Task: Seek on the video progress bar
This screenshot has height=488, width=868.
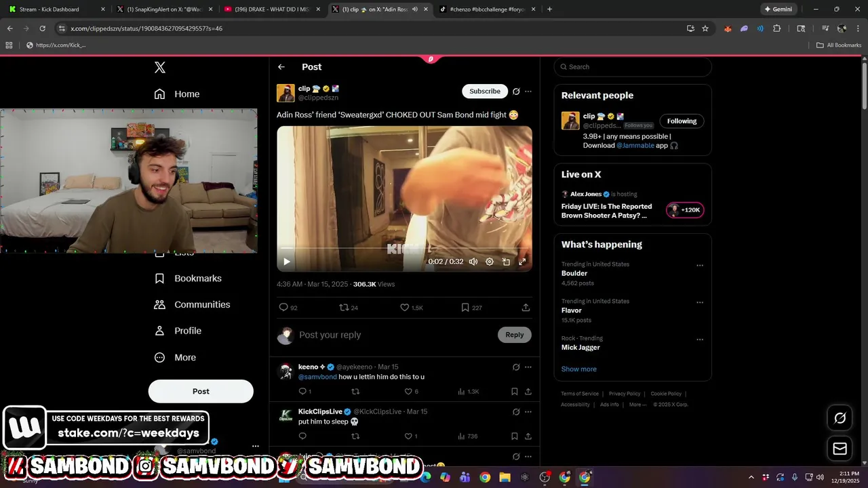Action: pos(404,249)
